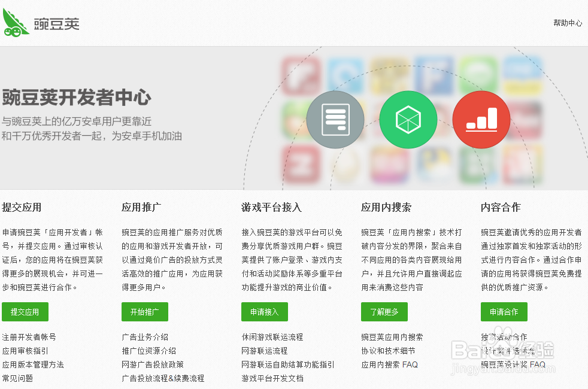The image size is (588, 389).
Task: Select the 应用内搜索 section heading
Action: pyautogui.click(x=386, y=207)
